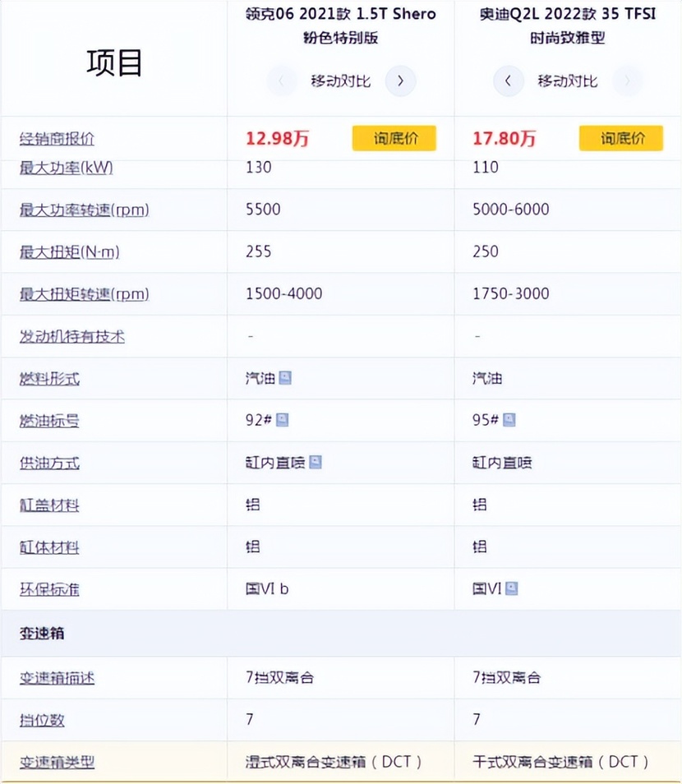Click the 最大扭矩转速(rpm) link

coord(85,293)
